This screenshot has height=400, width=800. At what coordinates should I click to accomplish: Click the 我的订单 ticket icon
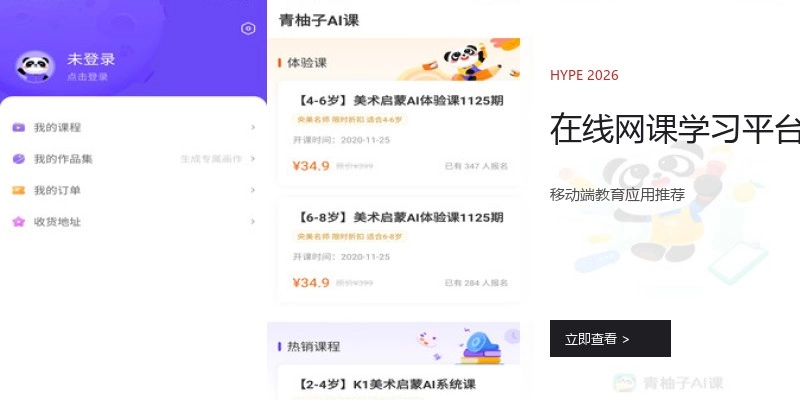19,190
